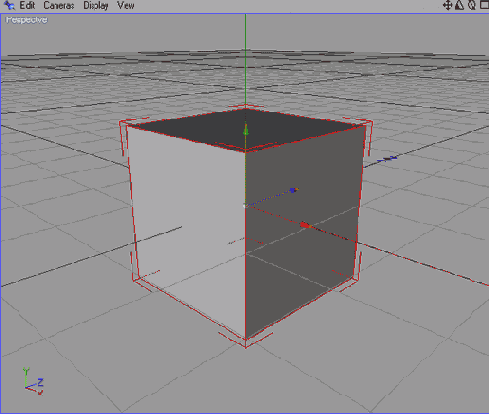
Task: Open the View menu
Action: (x=126, y=6)
